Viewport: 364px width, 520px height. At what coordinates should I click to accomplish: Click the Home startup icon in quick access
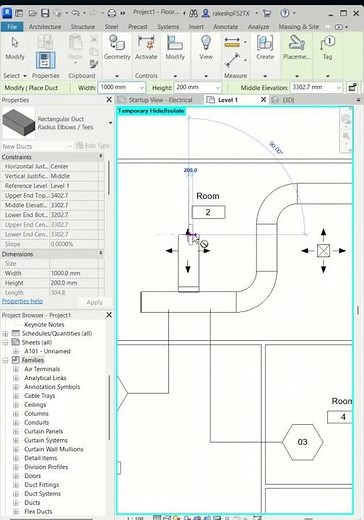click(19, 13)
